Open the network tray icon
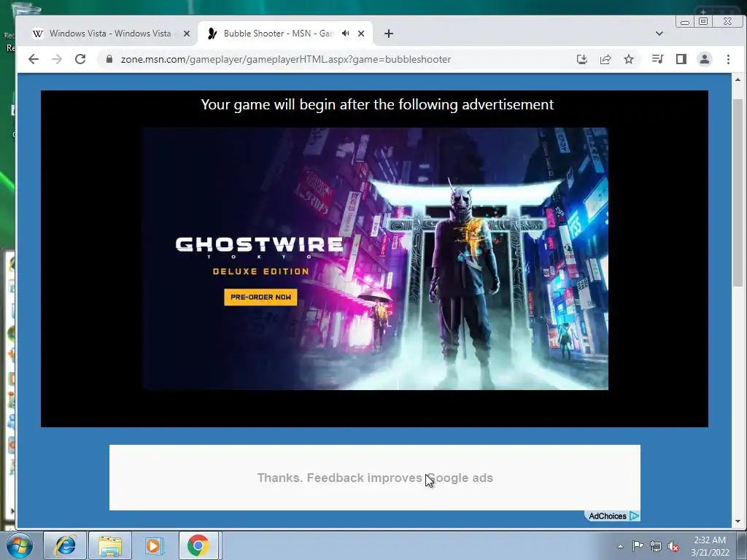747x560 pixels. [656, 547]
